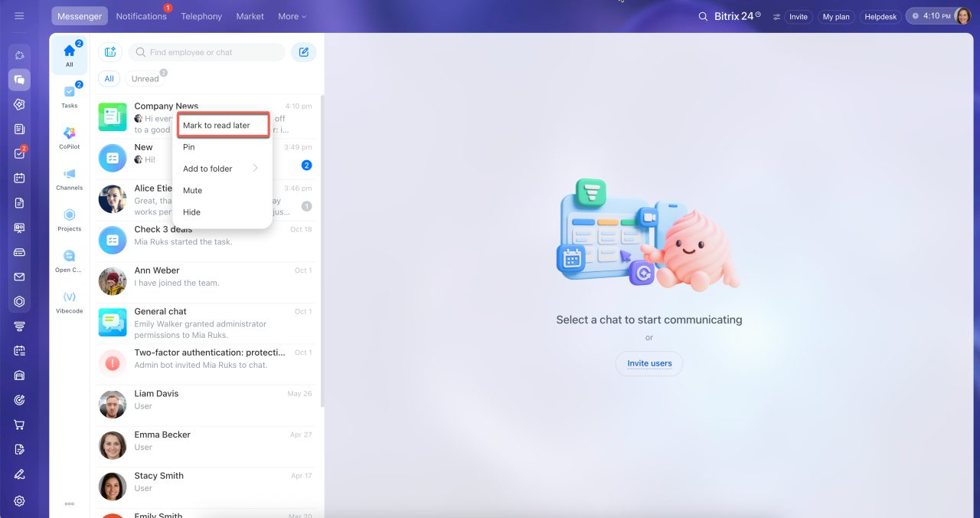The width and height of the screenshot is (980, 518).
Task: Select the All chats filter
Action: (x=109, y=78)
